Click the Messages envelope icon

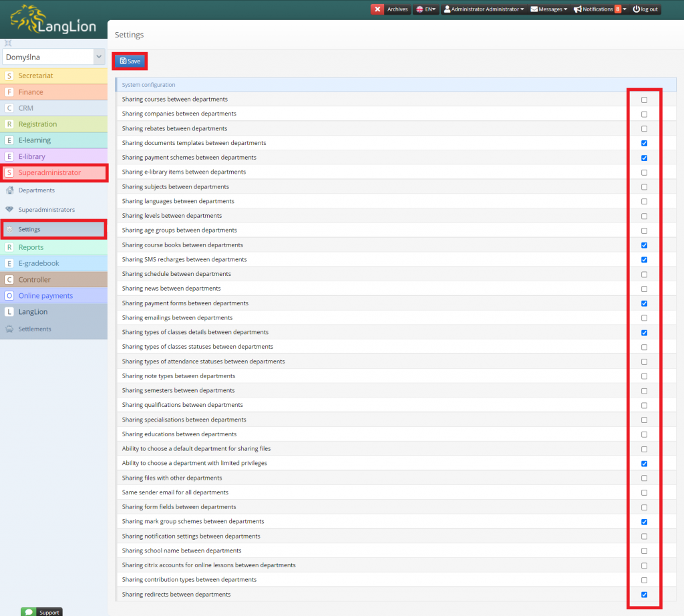coord(533,9)
